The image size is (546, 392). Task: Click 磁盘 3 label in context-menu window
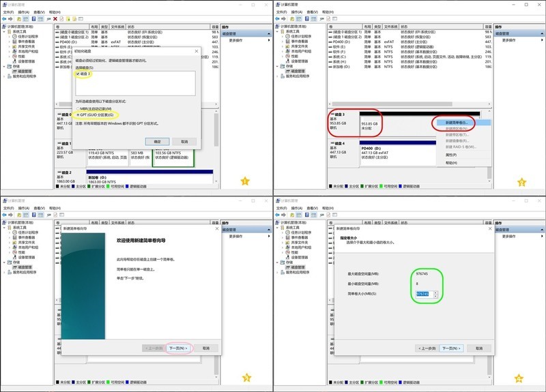[339, 115]
